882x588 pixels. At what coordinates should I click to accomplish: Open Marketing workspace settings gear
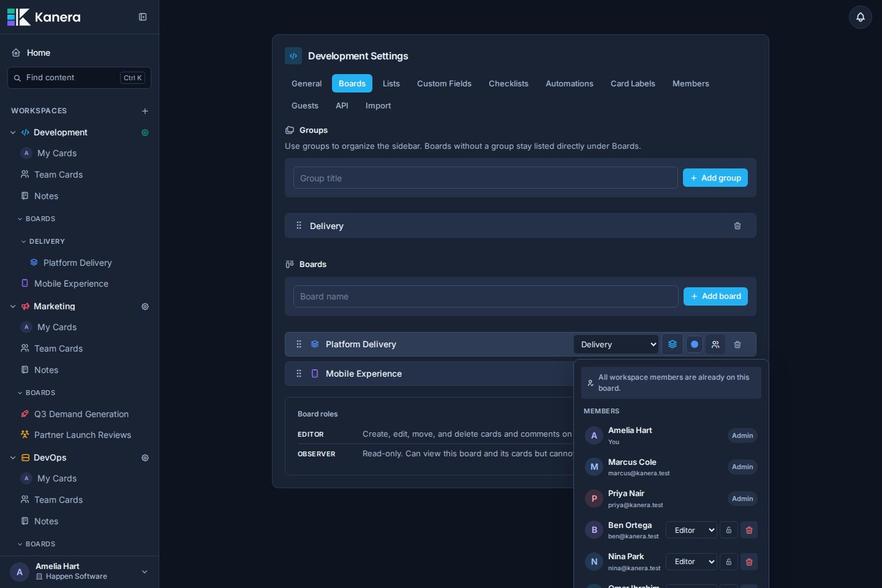tap(145, 306)
